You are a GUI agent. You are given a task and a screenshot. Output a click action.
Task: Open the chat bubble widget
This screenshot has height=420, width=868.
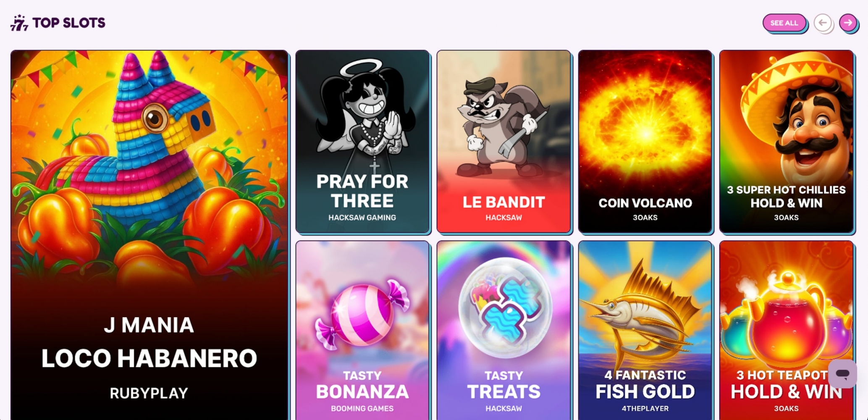(x=842, y=373)
